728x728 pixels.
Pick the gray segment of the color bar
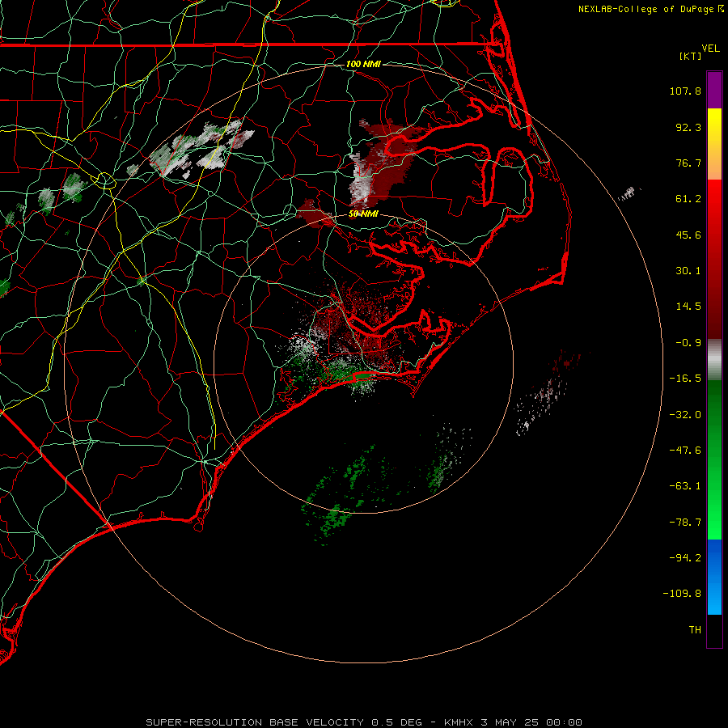(714, 358)
